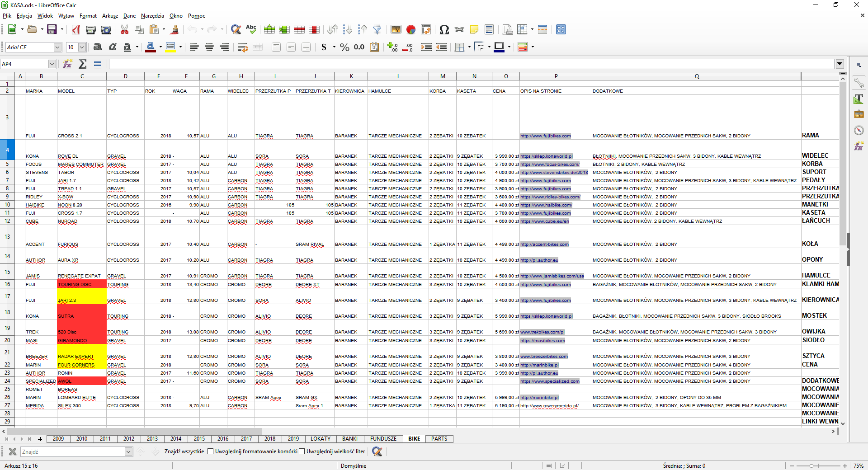868x470 pixels.
Task: Print the spreadsheet with the printer icon
Action: [x=91, y=30]
